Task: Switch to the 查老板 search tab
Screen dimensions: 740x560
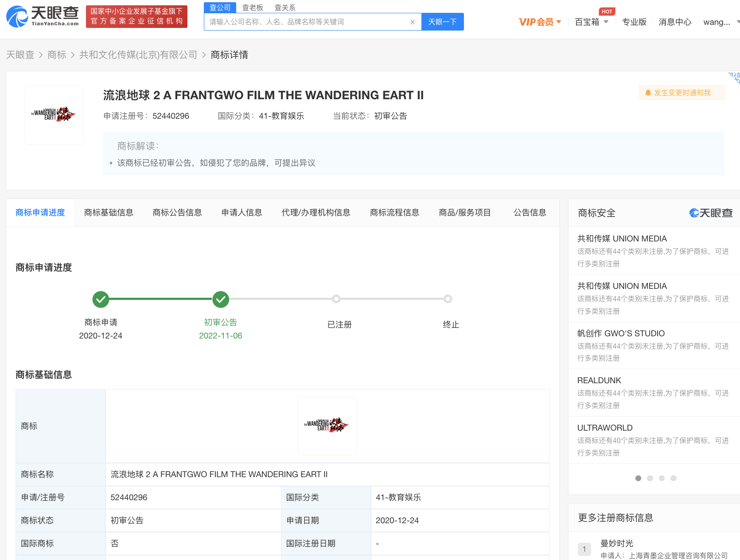Action: [x=253, y=8]
